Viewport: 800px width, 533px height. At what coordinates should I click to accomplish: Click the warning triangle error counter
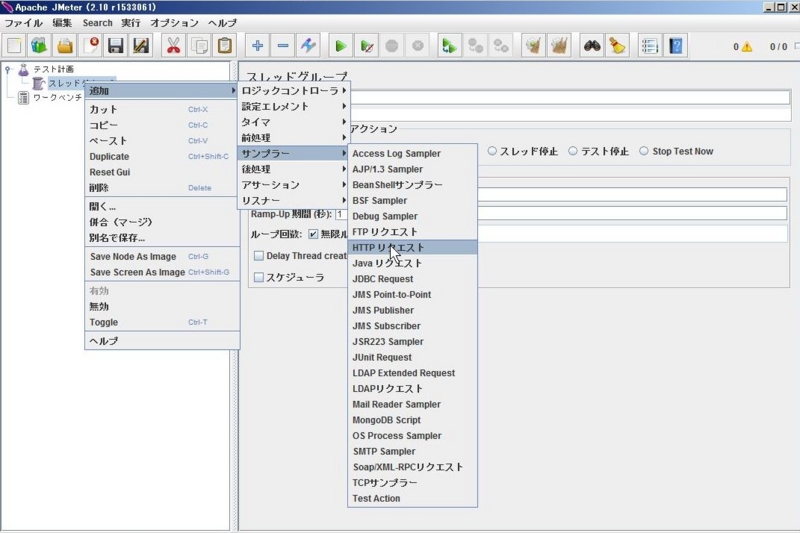[747, 47]
